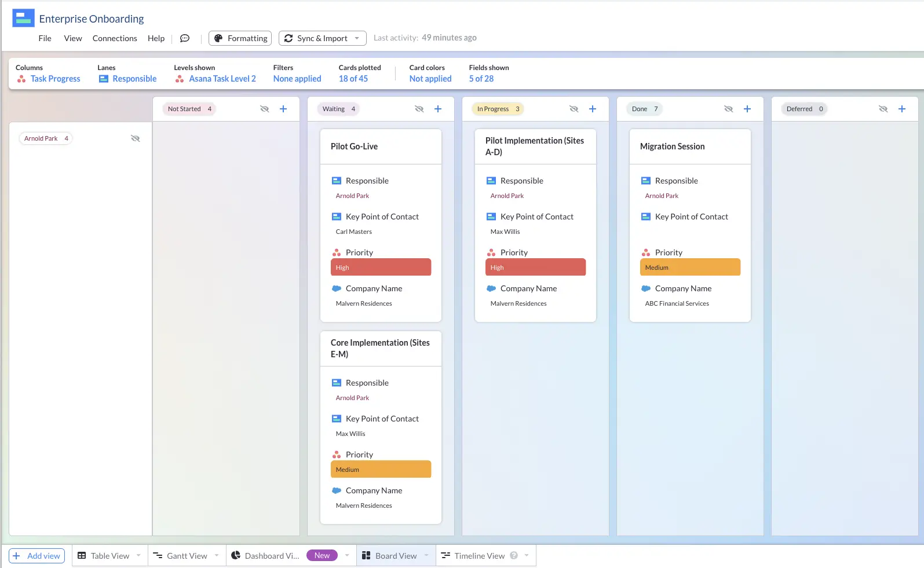Hide the Waiting column
Viewport: 924px width, 568px height.
tap(419, 109)
